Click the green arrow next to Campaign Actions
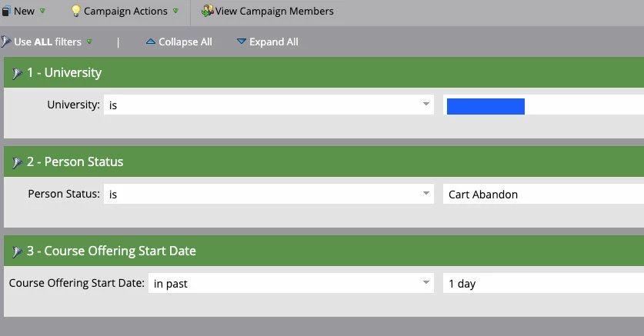644x336 pixels. click(175, 11)
